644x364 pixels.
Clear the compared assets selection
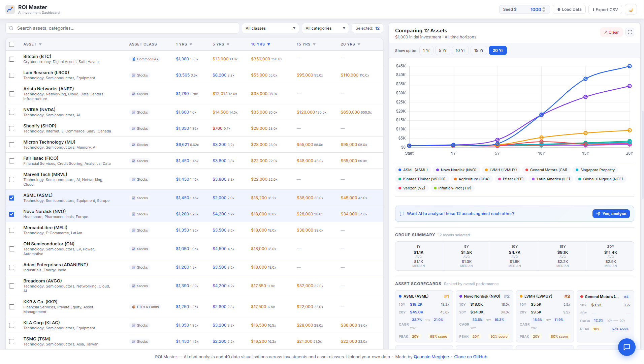point(611,32)
